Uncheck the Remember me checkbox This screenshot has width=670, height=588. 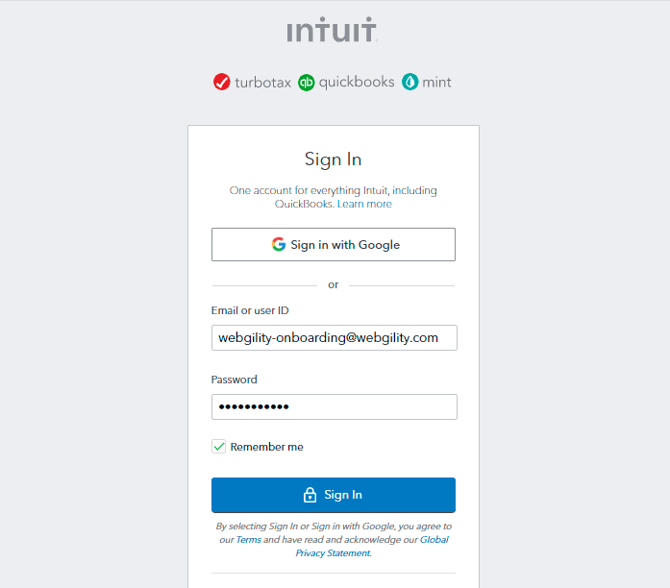[x=219, y=447]
